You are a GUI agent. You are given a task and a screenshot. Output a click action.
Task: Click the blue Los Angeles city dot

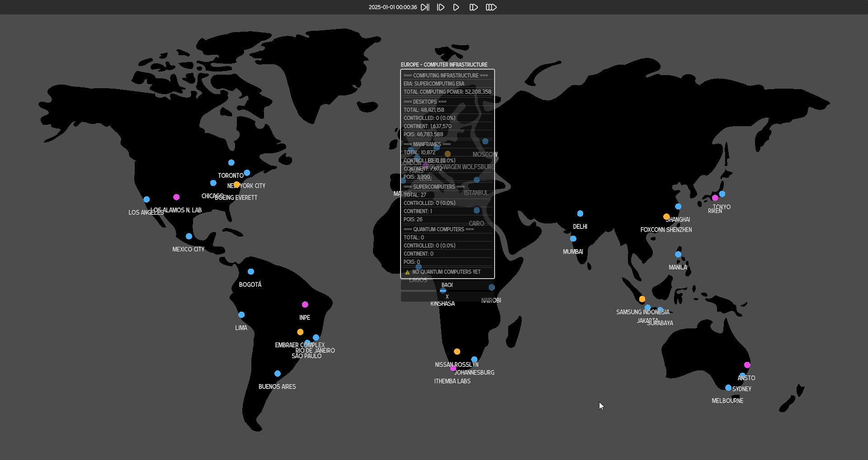146,199
